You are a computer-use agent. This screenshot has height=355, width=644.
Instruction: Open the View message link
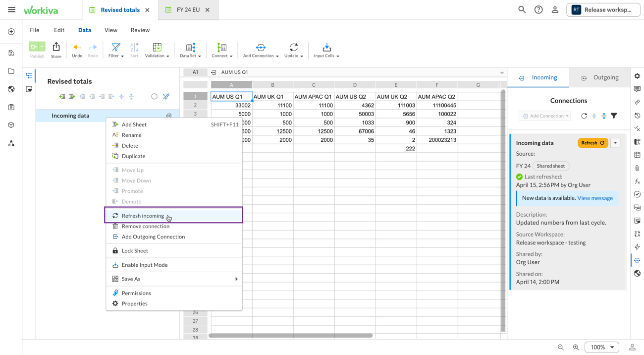click(x=595, y=198)
